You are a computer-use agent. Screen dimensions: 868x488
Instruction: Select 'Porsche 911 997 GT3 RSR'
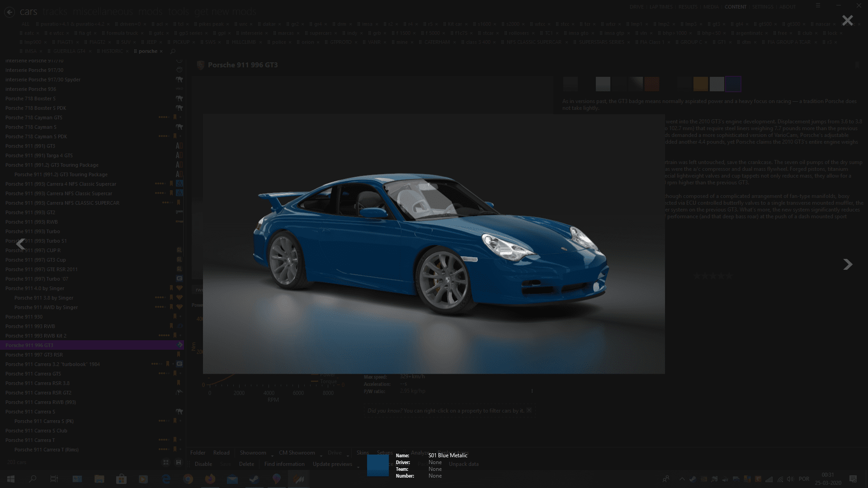coord(92,355)
